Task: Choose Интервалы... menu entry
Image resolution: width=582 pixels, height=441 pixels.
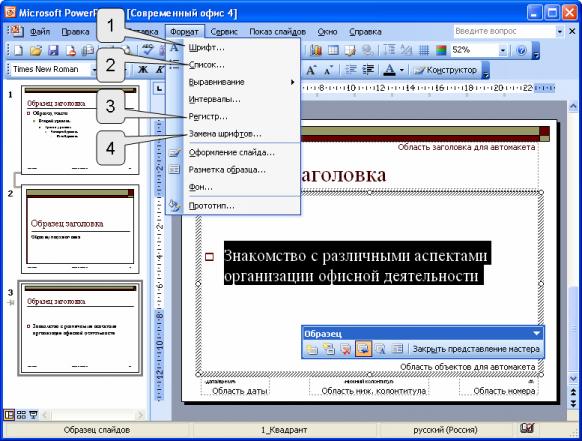Action: tap(233, 99)
